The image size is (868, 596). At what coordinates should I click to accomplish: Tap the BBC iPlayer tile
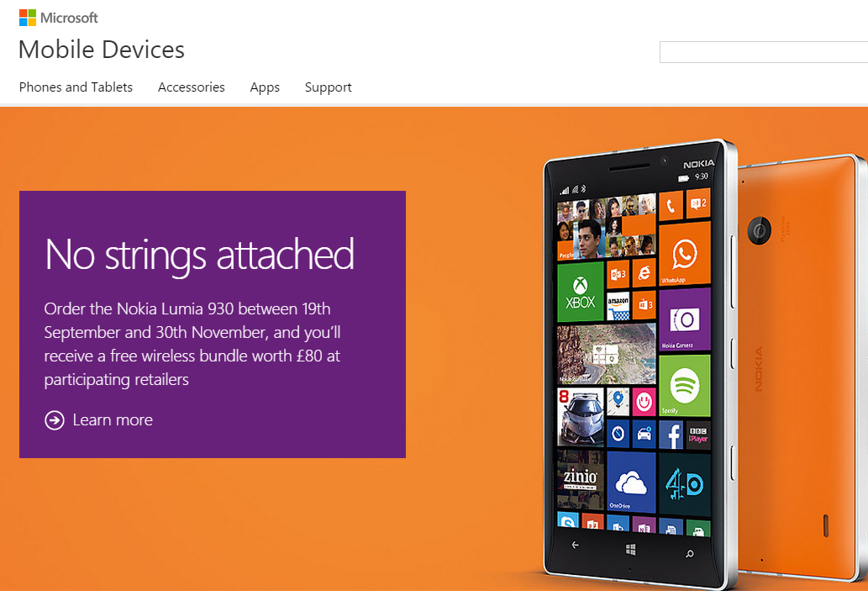[698, 435]
